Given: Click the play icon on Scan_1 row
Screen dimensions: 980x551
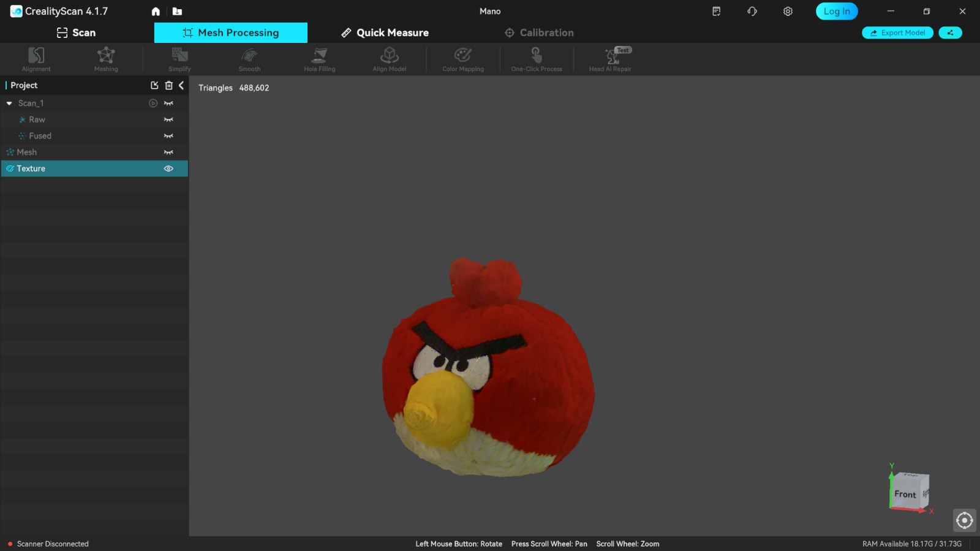Looking at the screenshot, I should click(153, 104).
